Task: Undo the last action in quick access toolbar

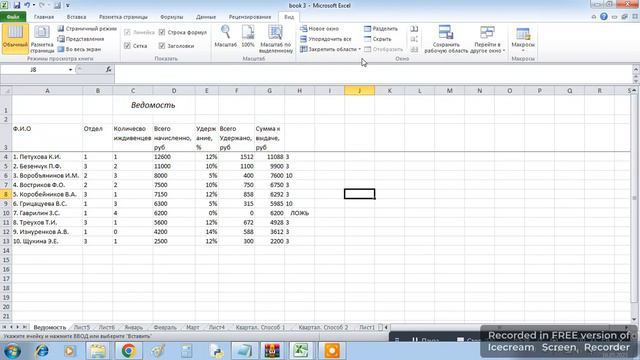Action: coord(27,5)
